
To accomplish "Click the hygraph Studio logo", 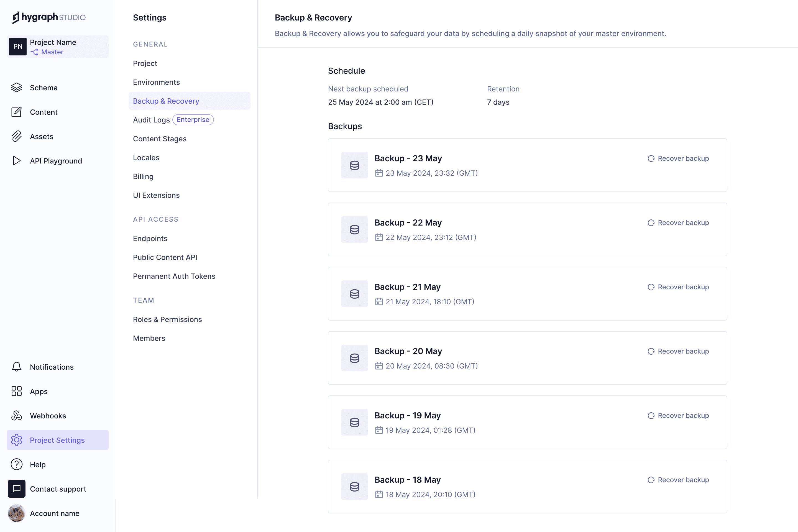I will pos(49,17).
